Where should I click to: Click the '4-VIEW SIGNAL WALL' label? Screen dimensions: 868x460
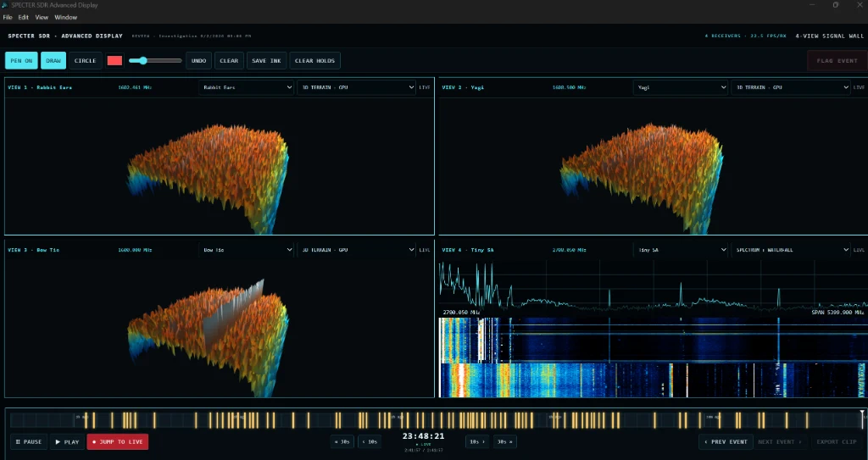pyautogui.click(x=829, y=36)
